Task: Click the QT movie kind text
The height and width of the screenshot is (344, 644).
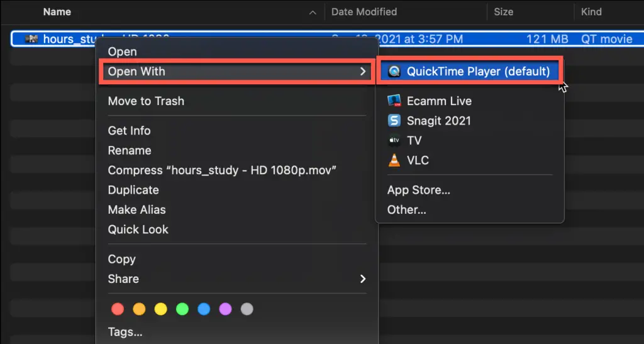Action: 607,39
